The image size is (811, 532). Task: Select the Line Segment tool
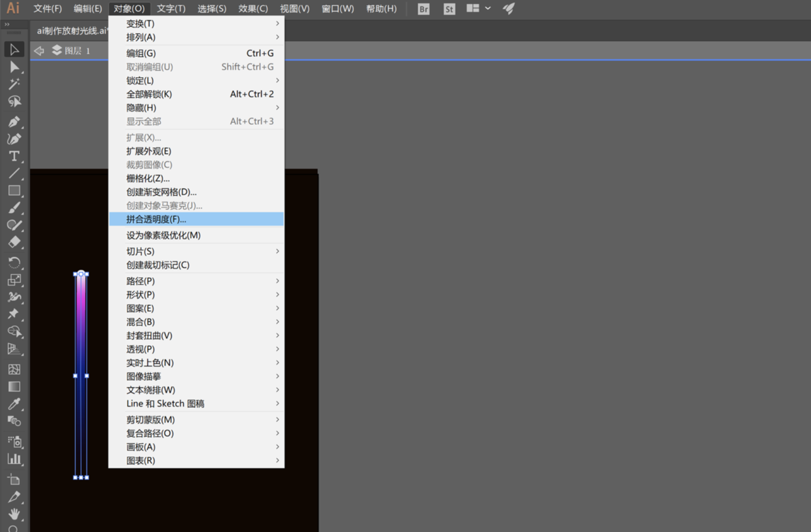coord(14,173)
